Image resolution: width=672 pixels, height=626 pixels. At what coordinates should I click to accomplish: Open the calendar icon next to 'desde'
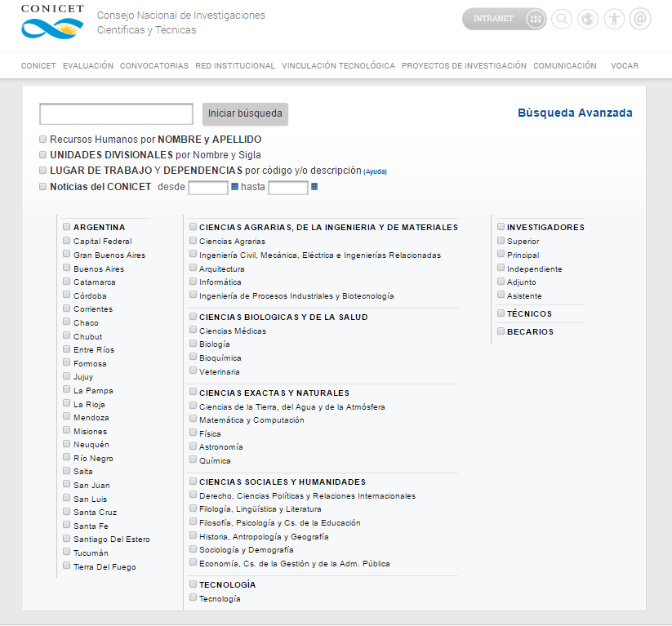(234, 187)
